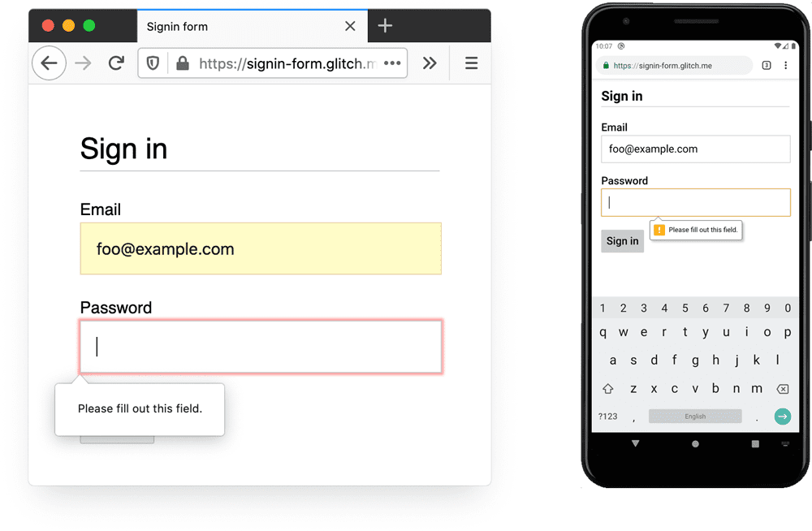The image size is (812, 531).
Task: Click the padlock in mobile address bar
Action: coord(607,65)
